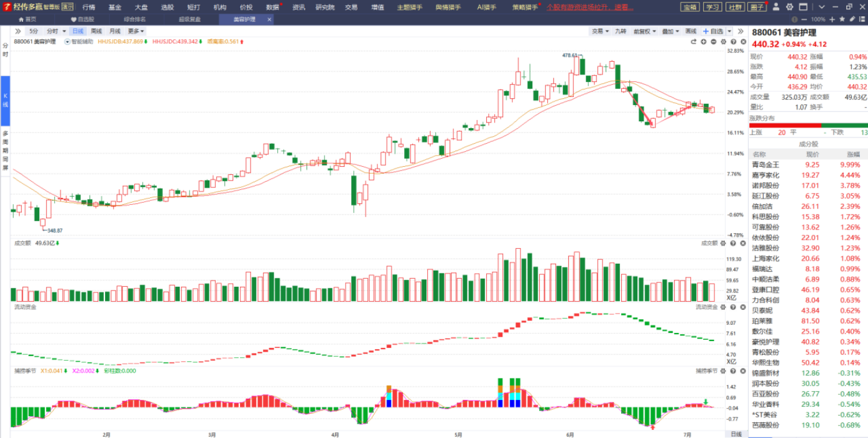This screenshot has width=868, height=438.
Task: Select 青岛金王 in constituent list
Action: (x=808, y=164)
